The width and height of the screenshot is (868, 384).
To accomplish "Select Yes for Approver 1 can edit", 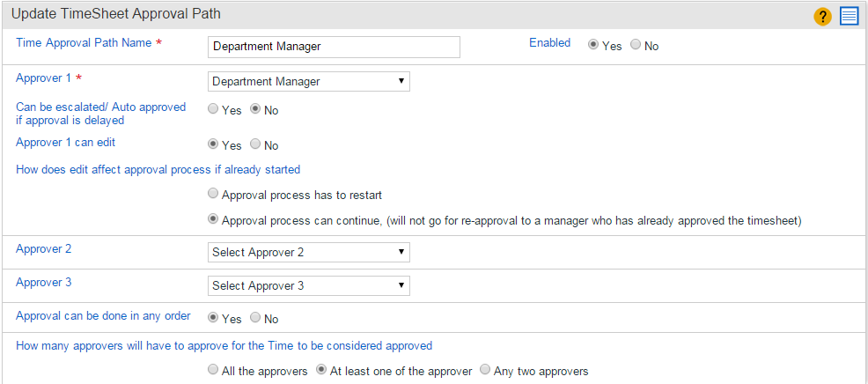I will tap(212, 144).
